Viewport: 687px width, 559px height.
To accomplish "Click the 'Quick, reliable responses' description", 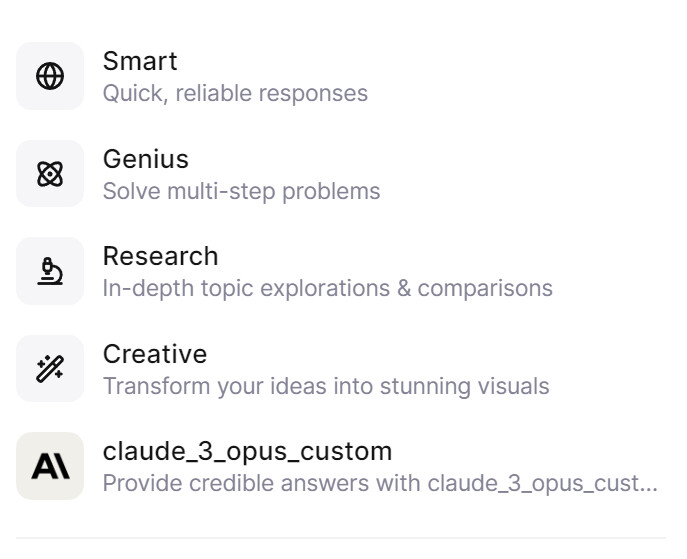I will click(x=235, y=94).
